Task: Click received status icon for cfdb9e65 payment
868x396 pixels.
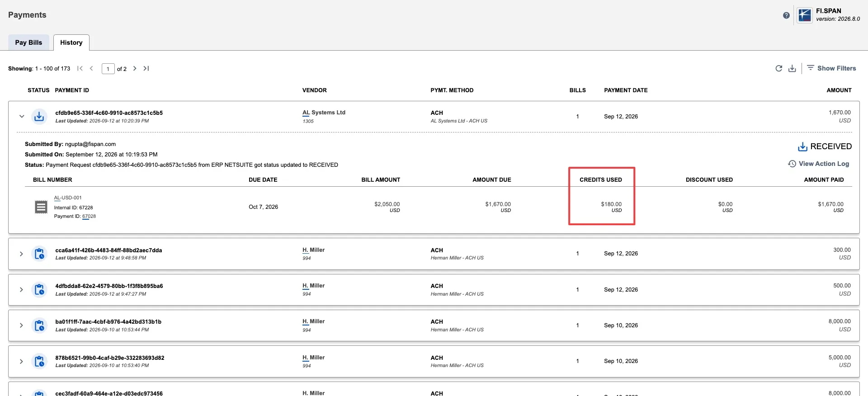Action: [x=39, y=116]
